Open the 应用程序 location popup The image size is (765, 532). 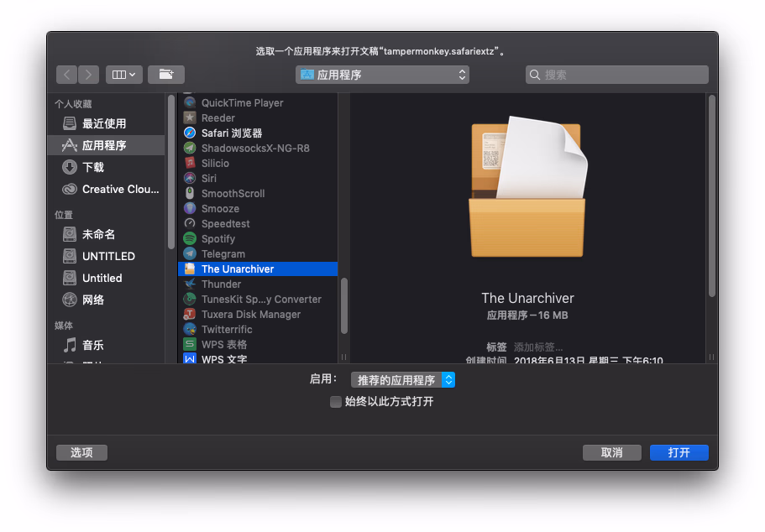point(382,75)
